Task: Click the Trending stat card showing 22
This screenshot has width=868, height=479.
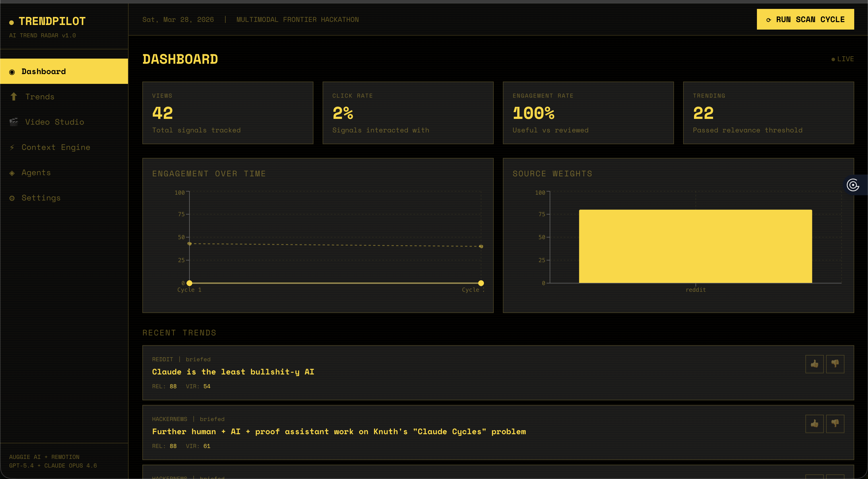Action: pos(768,113)
